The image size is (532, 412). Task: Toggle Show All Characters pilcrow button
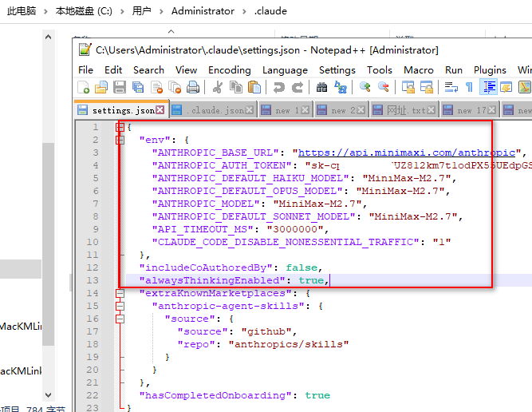(x=470, y=87)
